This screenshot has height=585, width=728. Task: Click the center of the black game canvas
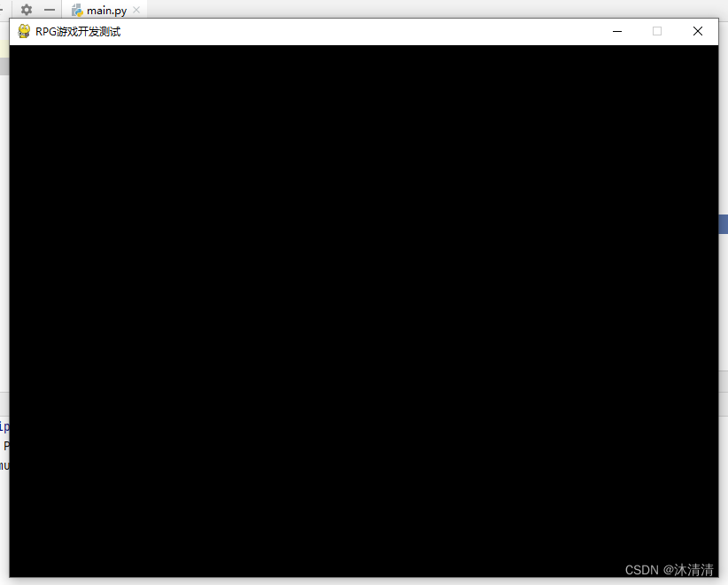pos(362,310)
